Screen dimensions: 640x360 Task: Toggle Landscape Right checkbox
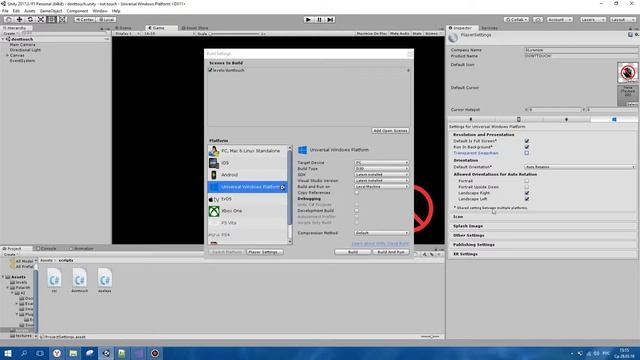click(527, 193)
